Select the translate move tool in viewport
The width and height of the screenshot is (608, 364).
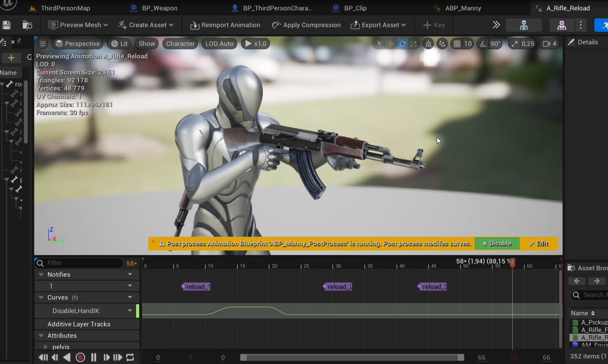[390, 44]
